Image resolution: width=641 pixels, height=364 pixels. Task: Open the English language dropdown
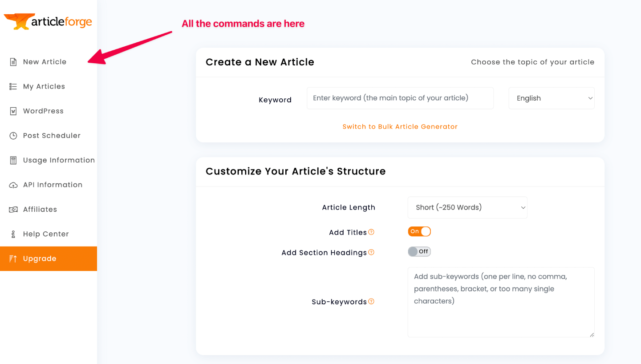coord(552,98)
